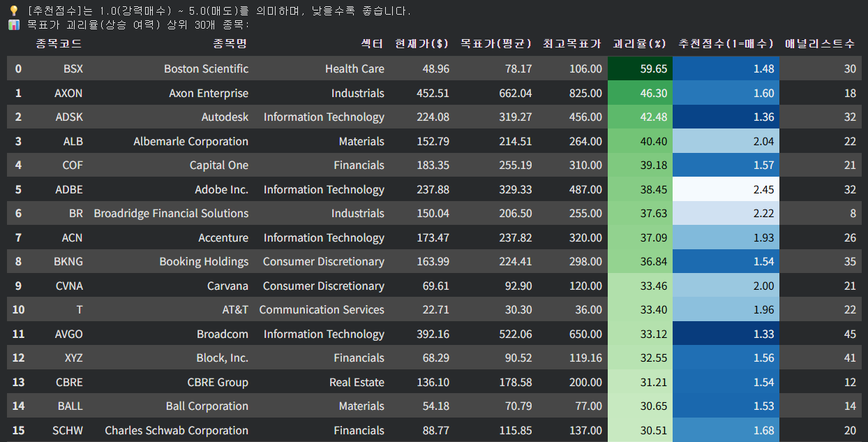
Task: Click the 괴리율(%) column header
Action: click(640, 44)
